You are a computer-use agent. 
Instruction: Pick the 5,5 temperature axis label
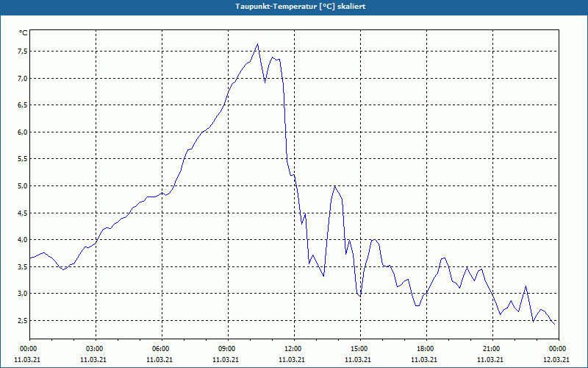click(x=23, y=159)
